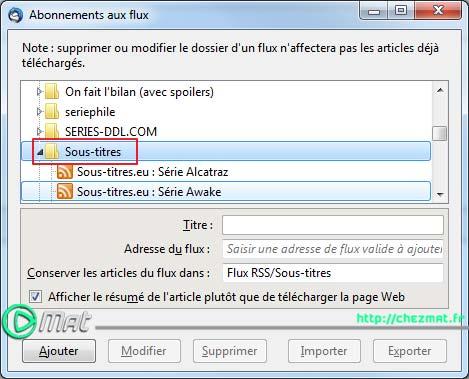The image size is (469, 379).
Task: Click the Ajouter button
Action: pyautogui.click(x=59, y=351)
